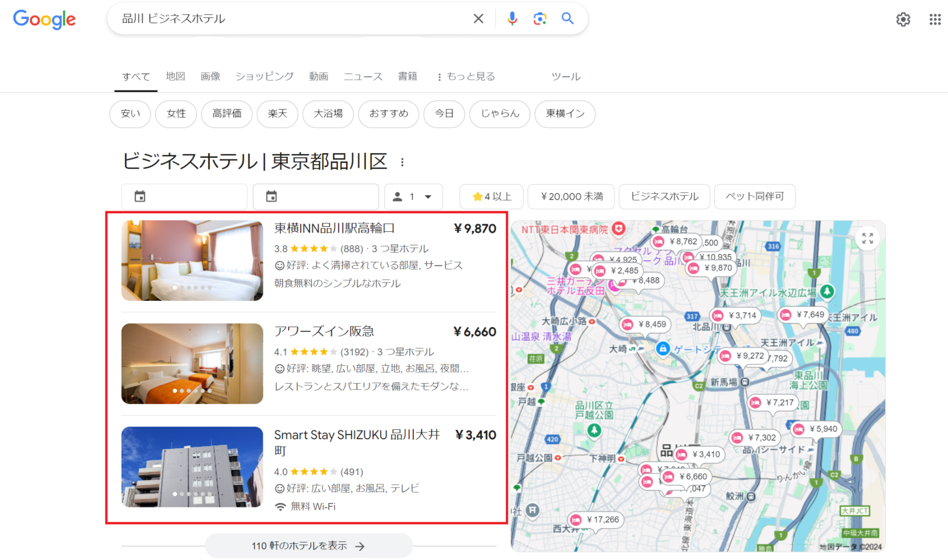Open the check-out date picker

click(316, 196)
